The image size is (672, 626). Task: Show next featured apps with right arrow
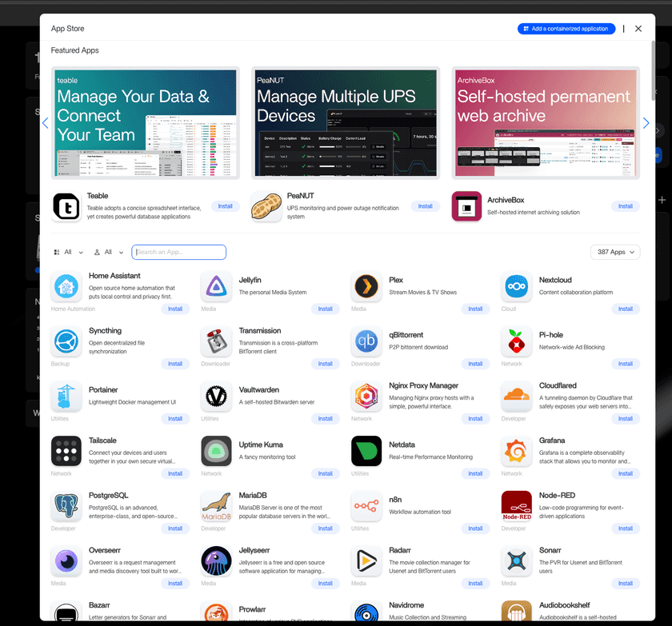[x=646, y=123]
